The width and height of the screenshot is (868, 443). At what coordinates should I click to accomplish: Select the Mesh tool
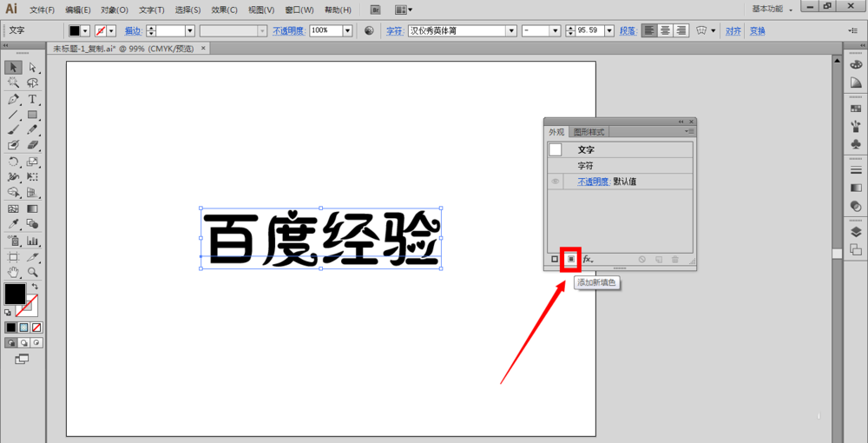pyautogui.click(x=13, y=208)
